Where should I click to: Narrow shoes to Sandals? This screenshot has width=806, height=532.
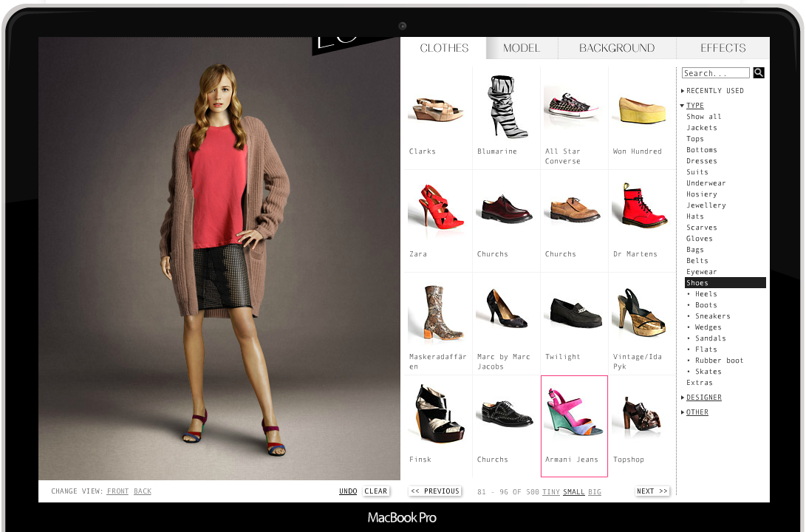pos(711,338)
